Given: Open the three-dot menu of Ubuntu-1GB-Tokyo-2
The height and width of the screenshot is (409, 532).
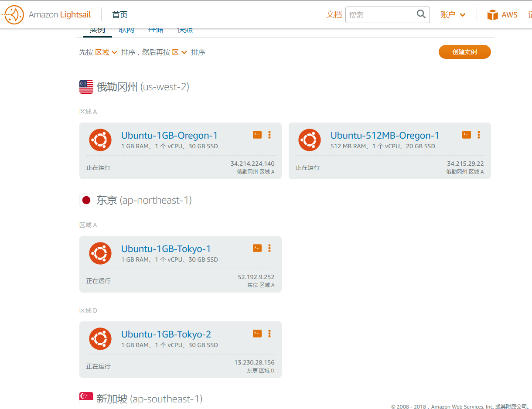Looking at the screenshot, I should 269,334.
